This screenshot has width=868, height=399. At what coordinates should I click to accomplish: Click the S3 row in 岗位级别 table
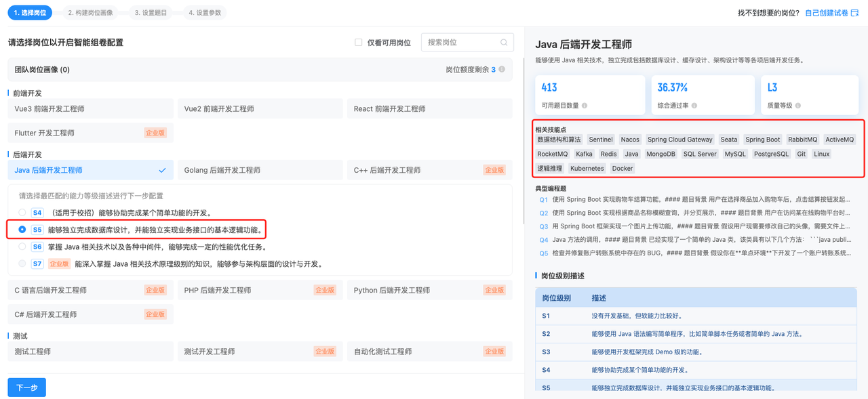(697, 352)
